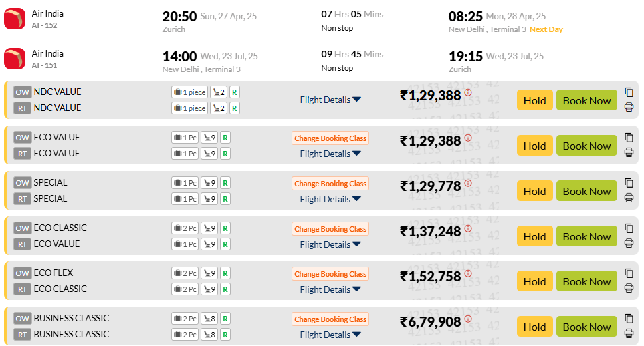The image size is (644, 346).
Task: Expand Flight Details for NDC-VALUE fare
Action: coord(330,100)
